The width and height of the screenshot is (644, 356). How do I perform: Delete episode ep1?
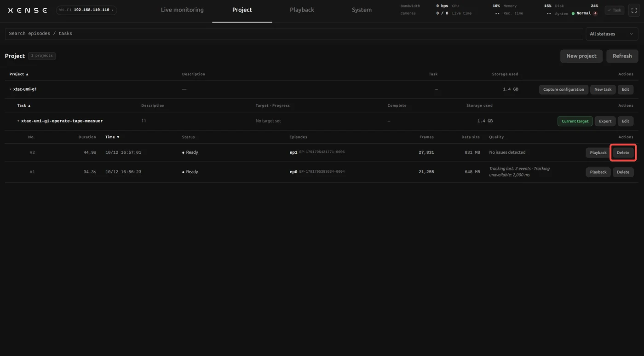pos(623,152)
